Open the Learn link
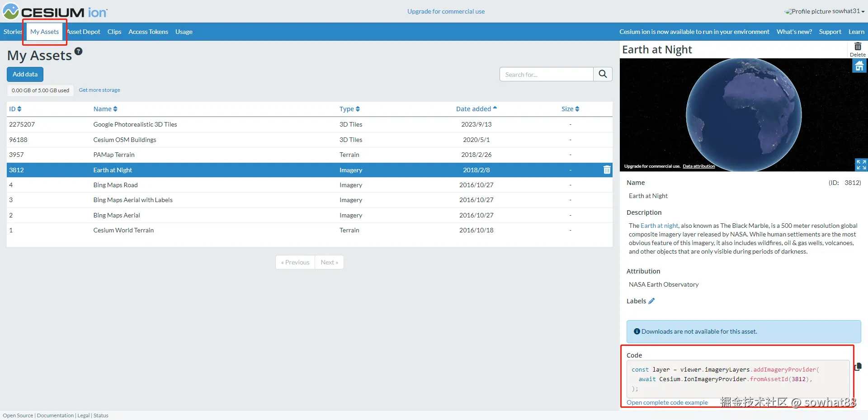This screenshot has height=420, width=868. 856,32
